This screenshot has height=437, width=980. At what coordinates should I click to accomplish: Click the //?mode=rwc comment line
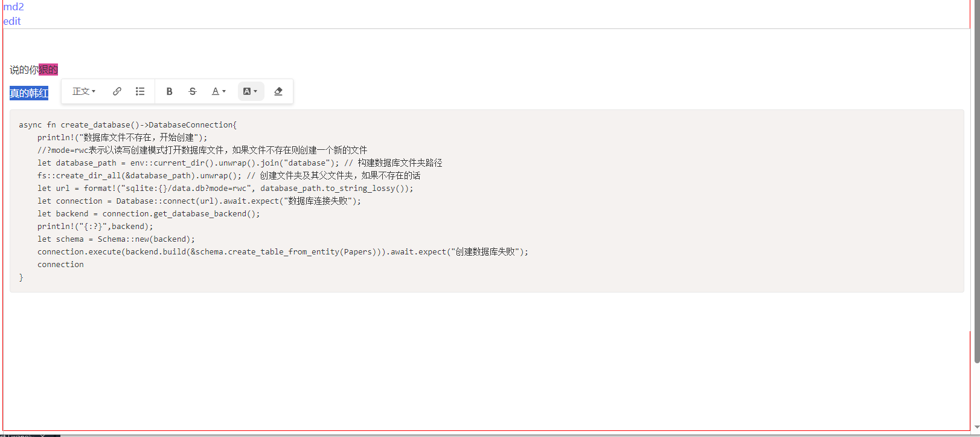click(x=202, y=150)
